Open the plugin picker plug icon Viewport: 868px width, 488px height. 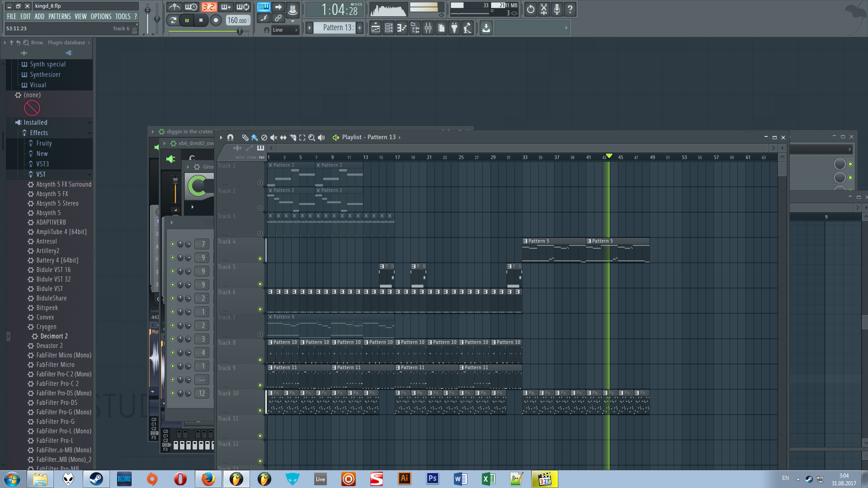click(x=454, y=28)
